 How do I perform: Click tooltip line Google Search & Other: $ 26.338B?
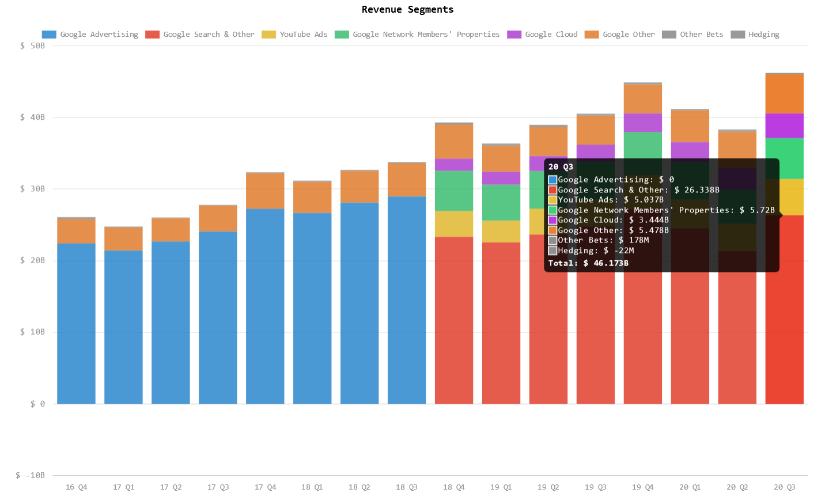pyautogui.click(x=634, y=190)
